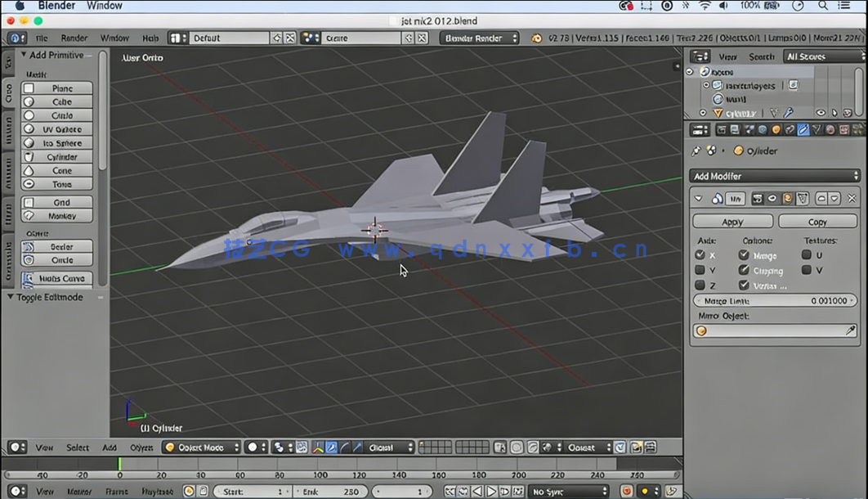Add a Monkey primitive from the tool shelf
The image size is (868, 499).
tap(56, 215)
